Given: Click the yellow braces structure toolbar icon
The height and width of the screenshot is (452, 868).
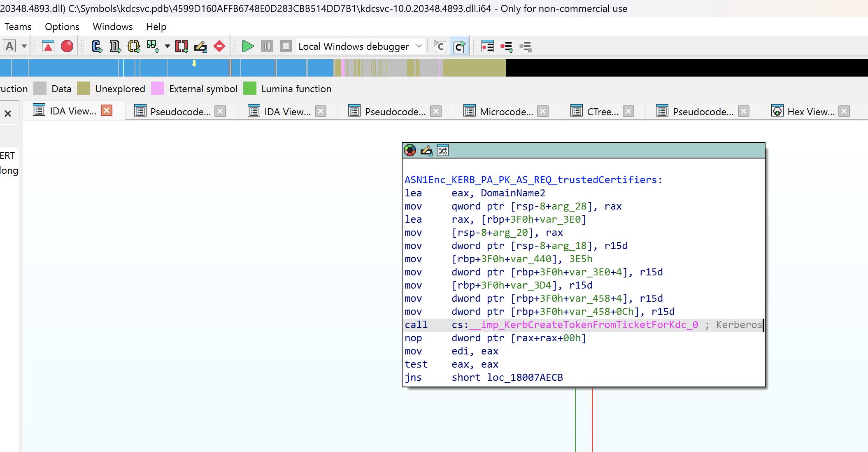Looking at the screenshot, I should [x=134, y=46].
